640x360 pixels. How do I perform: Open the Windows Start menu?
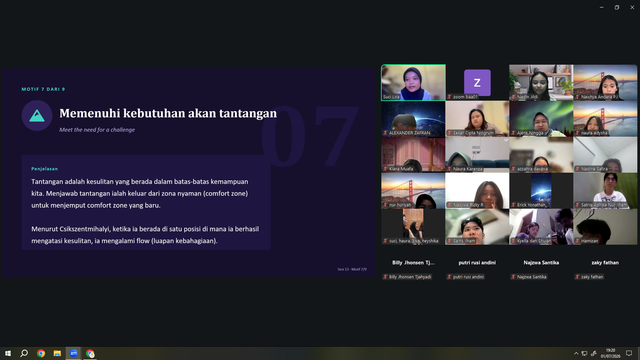(8, 353)
